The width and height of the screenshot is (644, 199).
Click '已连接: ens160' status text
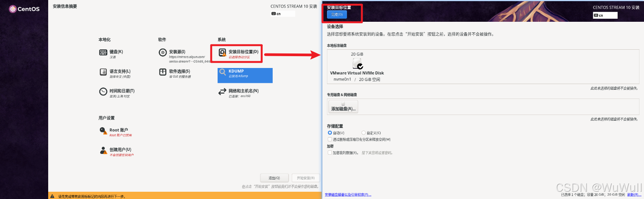pos(240,96)
